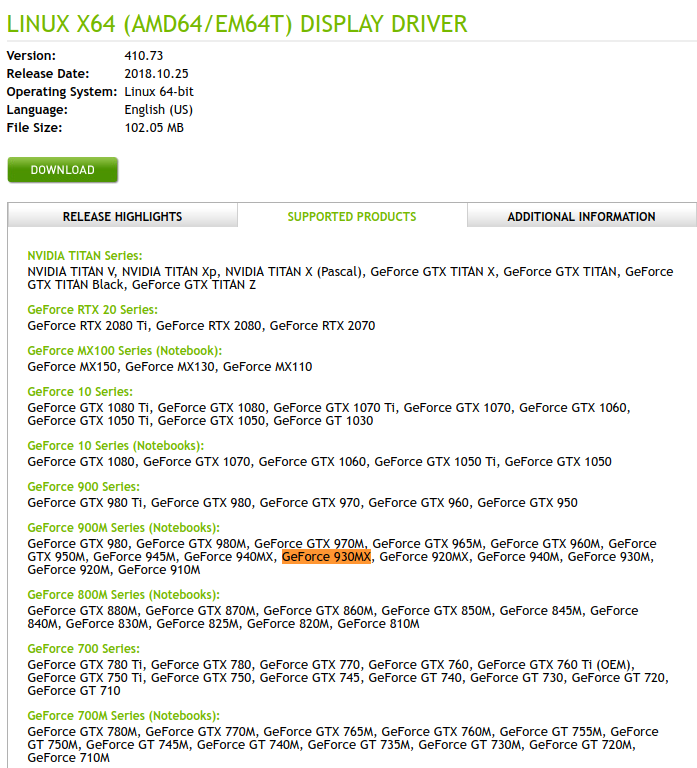Click the NVIDIA TITAN Series heading
Image resolution: width=697 pixels, height=768 pixels.
point(85,256)
